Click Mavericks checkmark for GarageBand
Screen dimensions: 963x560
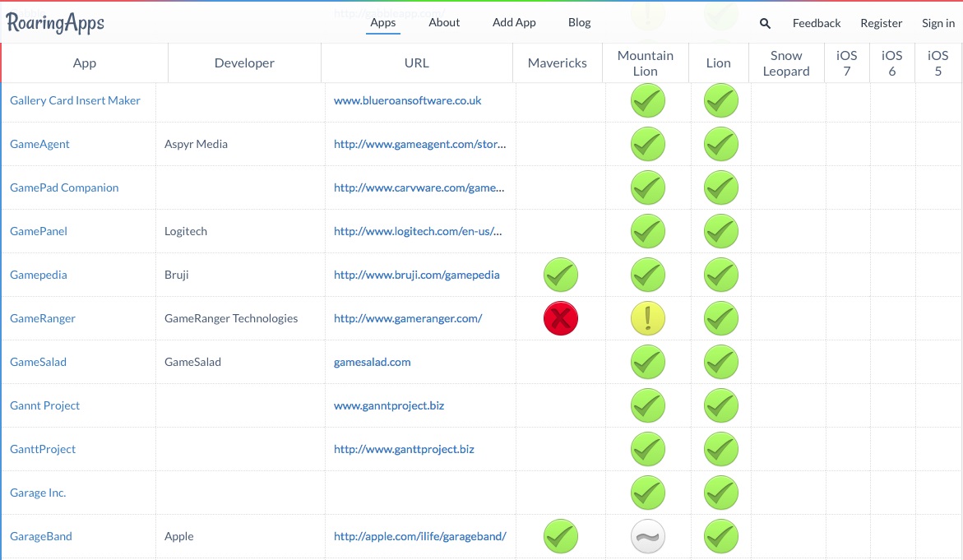pyautogui.click(x=561, y=537)
